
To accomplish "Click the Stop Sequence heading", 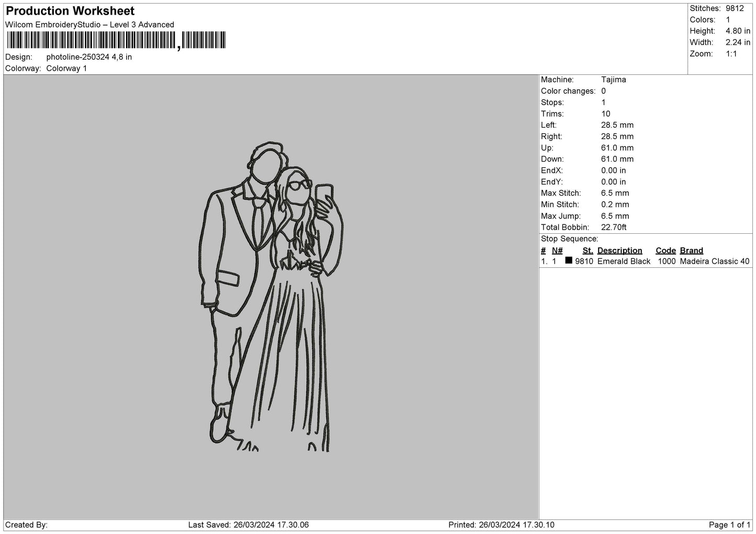I will (569, 239).
